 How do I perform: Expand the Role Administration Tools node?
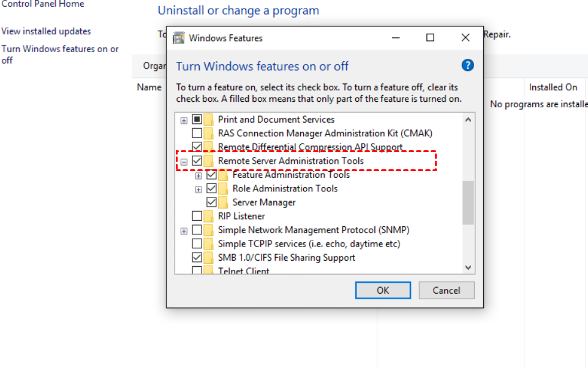(x=198, y=190)
